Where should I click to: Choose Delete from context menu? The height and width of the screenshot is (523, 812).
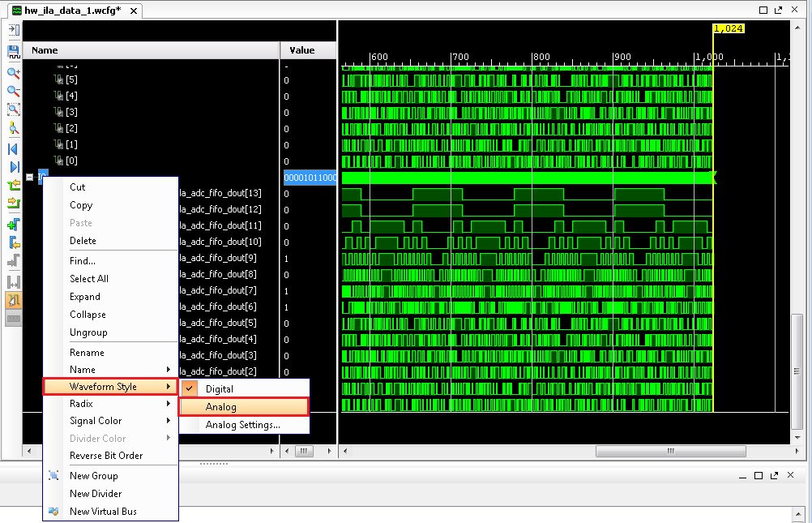(111, 241)
